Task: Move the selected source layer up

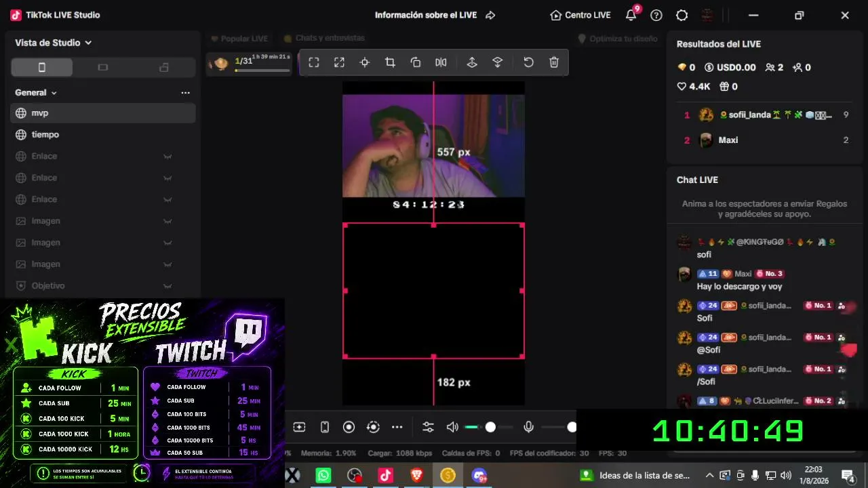Action: (472, 62)
